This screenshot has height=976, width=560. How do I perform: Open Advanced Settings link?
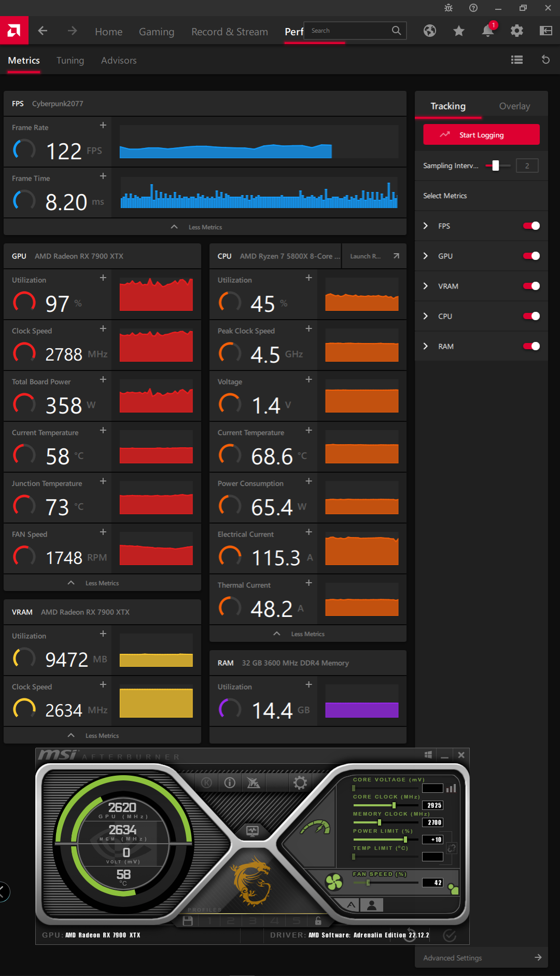[481, 957]
